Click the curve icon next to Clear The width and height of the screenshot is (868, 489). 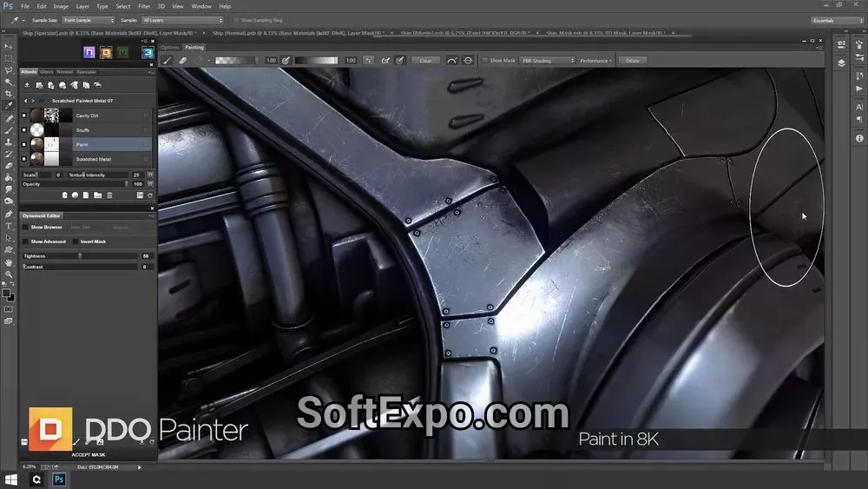click(451, 60)
